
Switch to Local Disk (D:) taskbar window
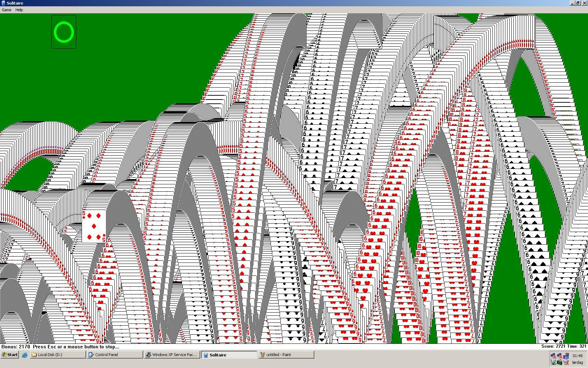pyautogui.click(x=58, y=355)
